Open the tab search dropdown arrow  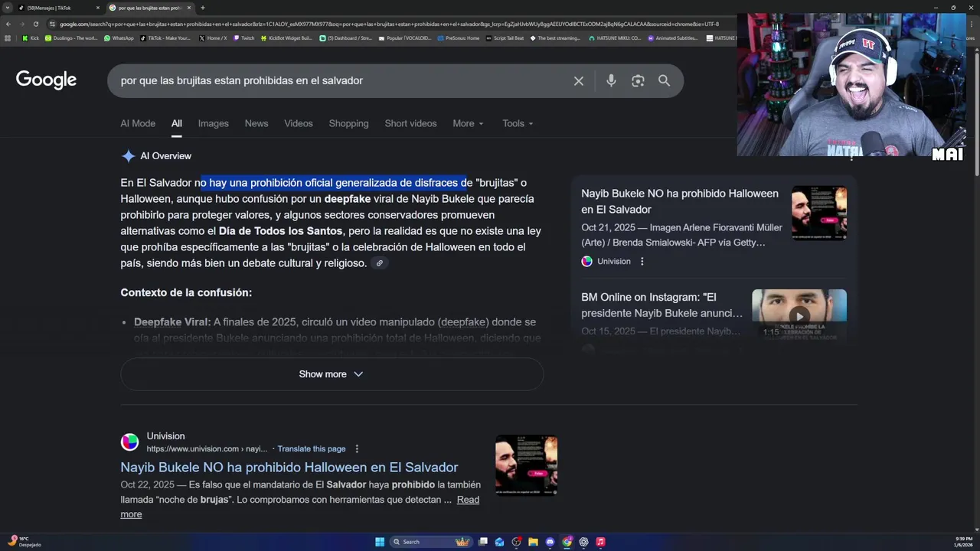(8, 8)
